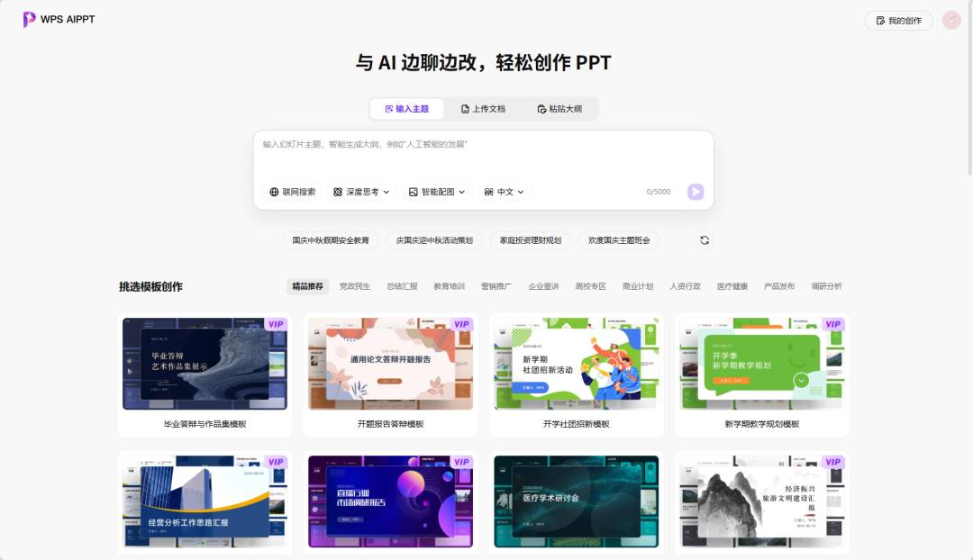Click the purple send arrow button
This screenshot has width=973, height=560.
pyautogui.click(x=695, y=192)
